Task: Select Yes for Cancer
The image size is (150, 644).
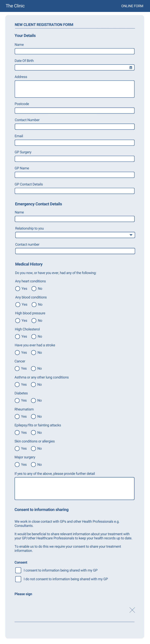Action: click(x=17, y=369)
